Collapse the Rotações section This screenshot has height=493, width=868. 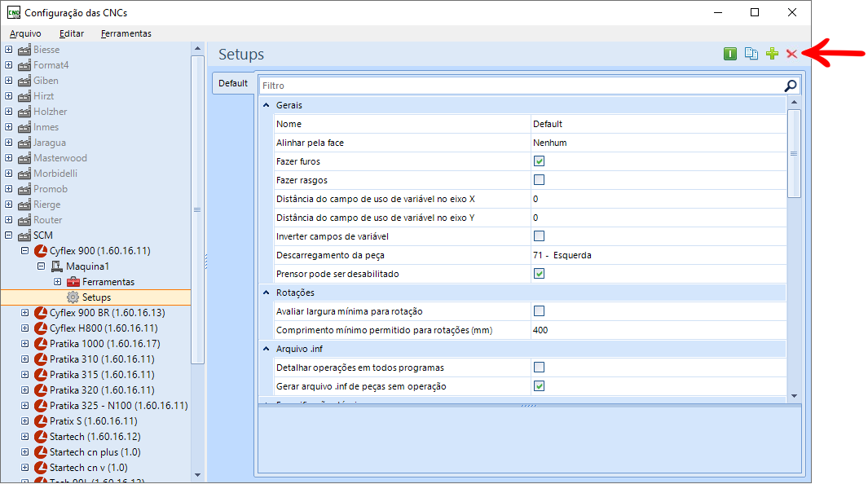pos(267,293)
